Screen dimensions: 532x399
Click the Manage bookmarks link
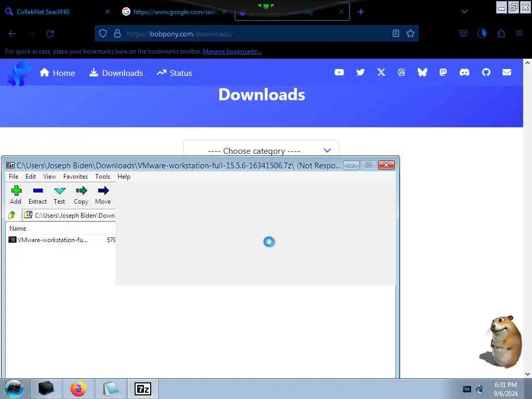pos(232,51)
